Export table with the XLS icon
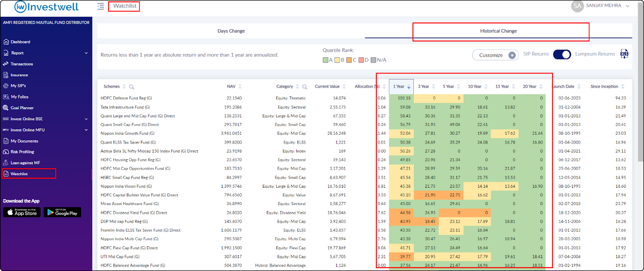Screen dimensions: 644x271 click(x=624, y=54)
